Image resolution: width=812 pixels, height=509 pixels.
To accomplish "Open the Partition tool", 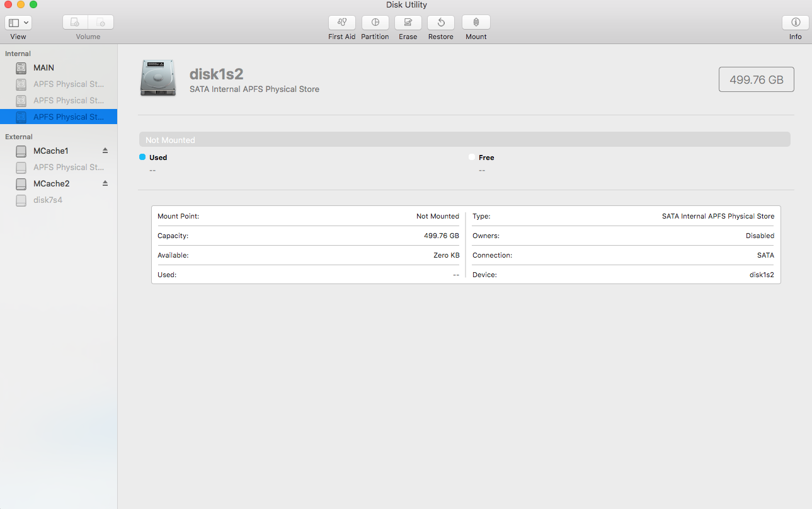I will click(375, 22).
